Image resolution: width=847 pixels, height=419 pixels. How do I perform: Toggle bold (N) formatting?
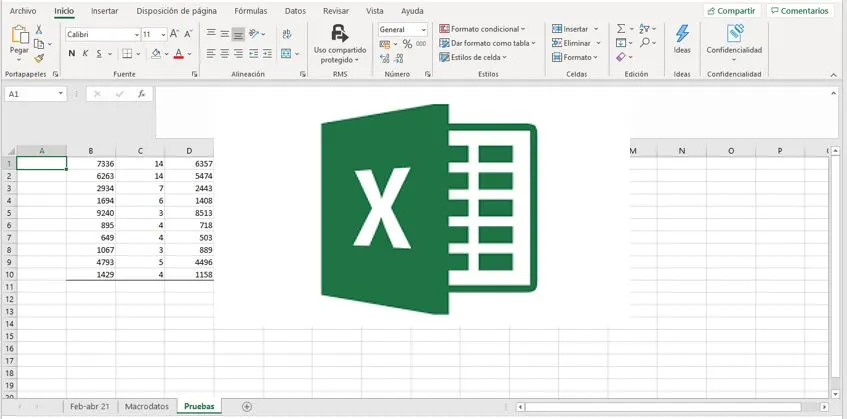[72, 53]
